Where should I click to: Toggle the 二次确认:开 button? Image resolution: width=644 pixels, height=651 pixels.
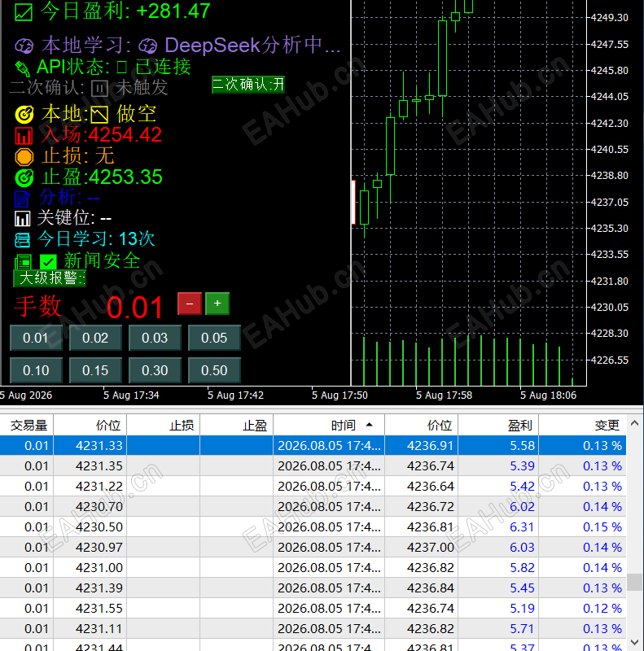[x=248, y=85]
